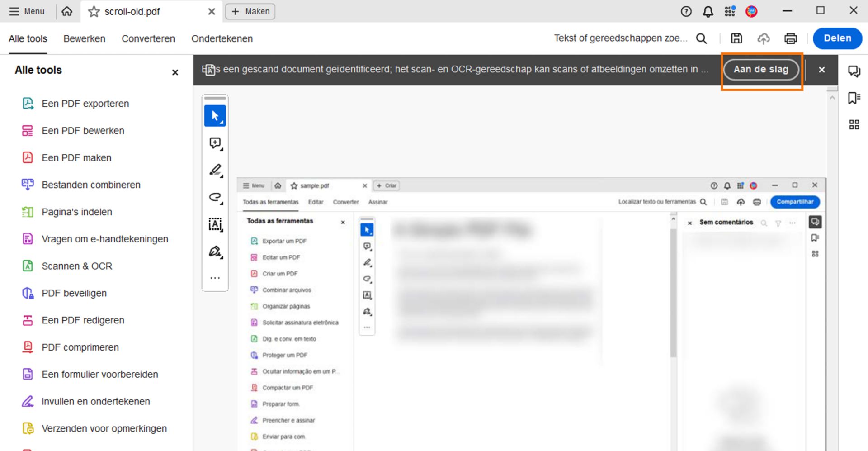
Task: Open the bookmarks panel
Action: 854,97
